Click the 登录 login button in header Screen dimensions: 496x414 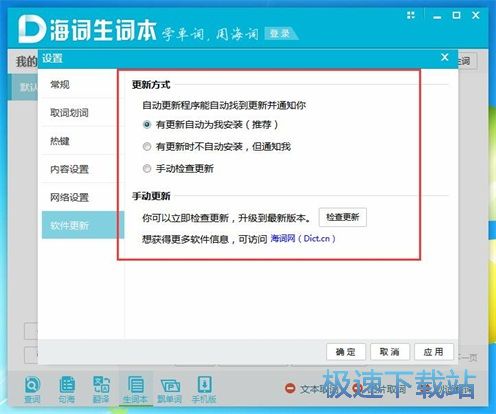[x=280, y=33]
